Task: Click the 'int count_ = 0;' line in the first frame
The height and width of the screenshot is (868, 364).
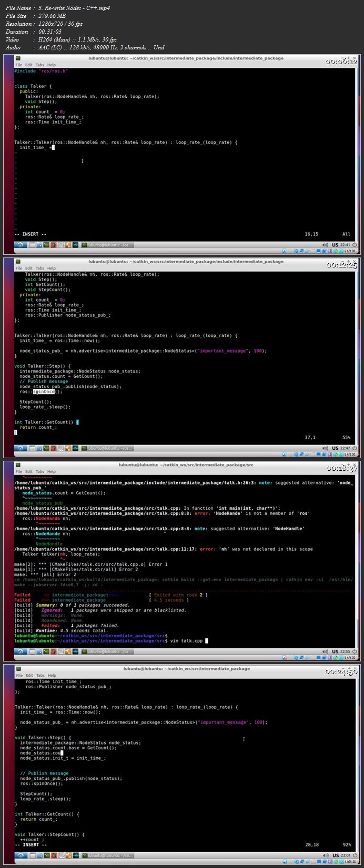Action: coord(45,112)
